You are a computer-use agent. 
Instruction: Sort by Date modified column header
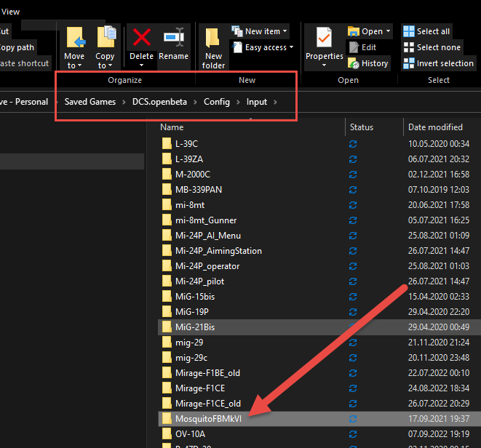pyautogui.click(x=435, y=127)
